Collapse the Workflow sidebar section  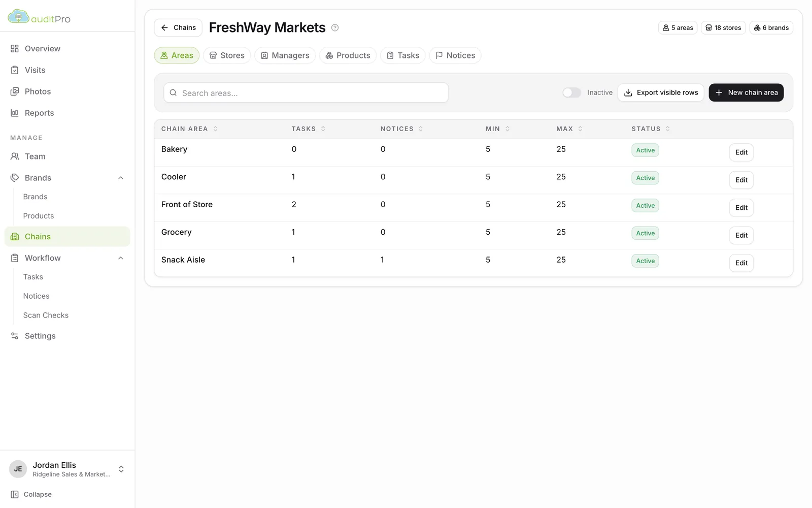click(121, 258)
